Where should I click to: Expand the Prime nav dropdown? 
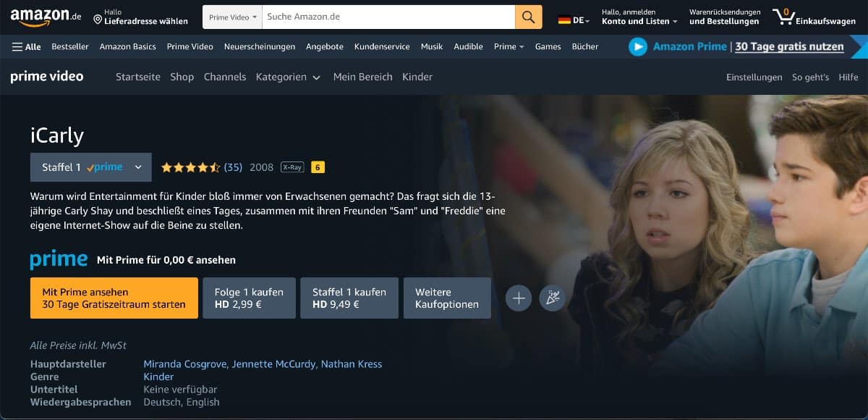(x=509, y=46)
